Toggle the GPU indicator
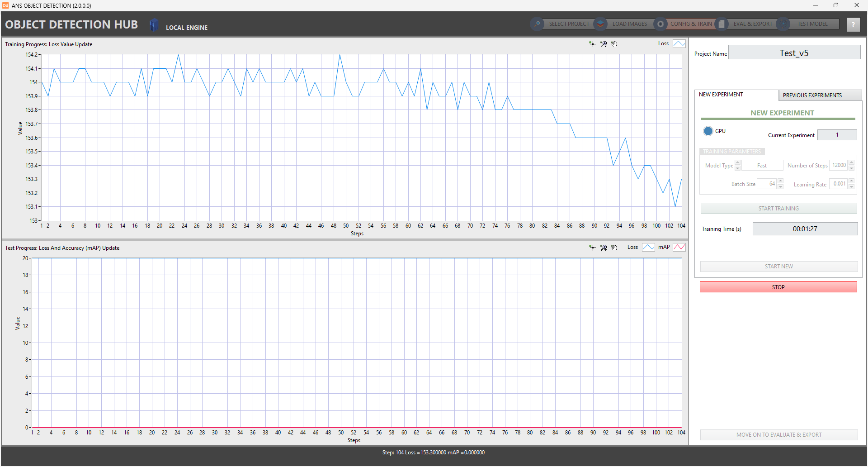Screen dimensions: 868x467 708,131
